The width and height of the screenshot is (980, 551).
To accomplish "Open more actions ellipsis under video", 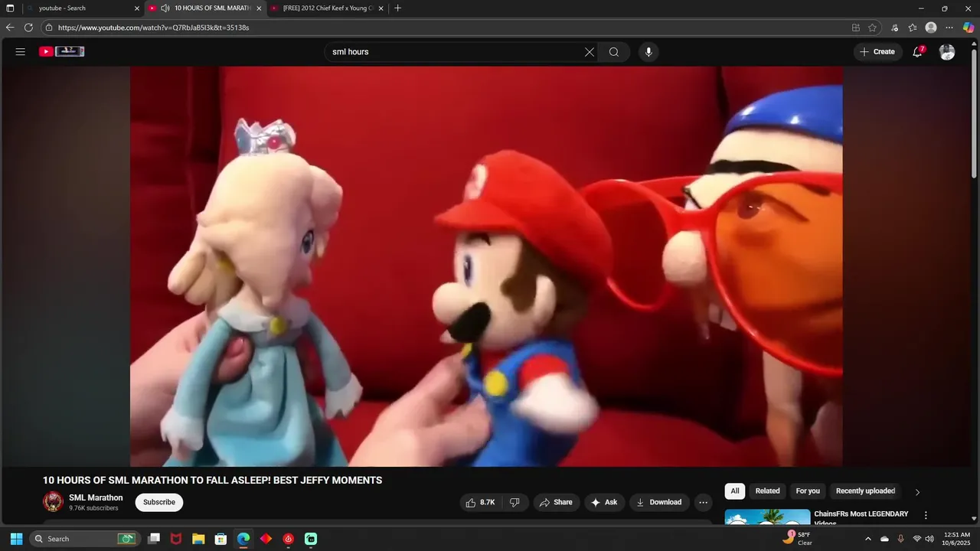I will click(x=703, y=502).
